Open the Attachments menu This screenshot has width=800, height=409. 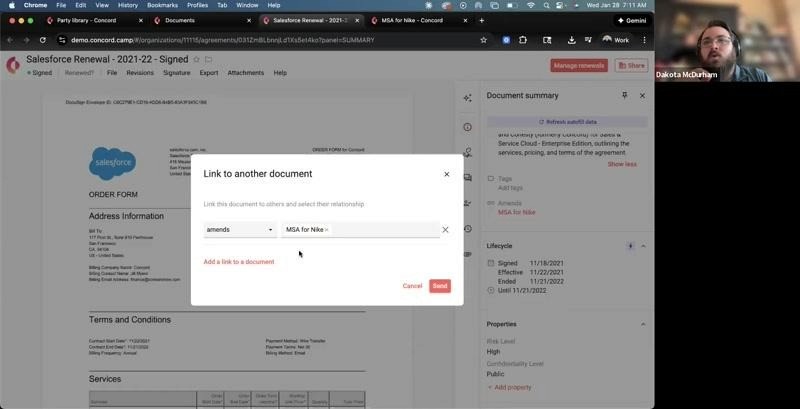click(x=245, y=73)
